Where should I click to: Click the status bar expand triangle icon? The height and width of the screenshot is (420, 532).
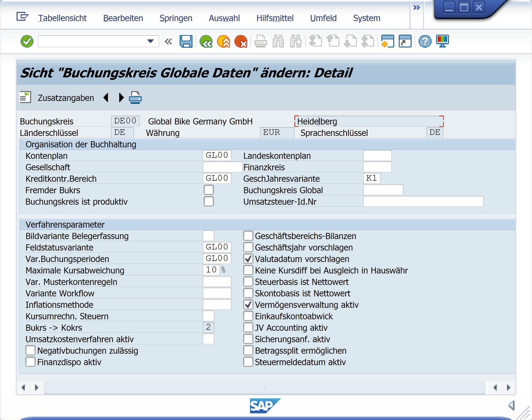[x=512, y=405]
